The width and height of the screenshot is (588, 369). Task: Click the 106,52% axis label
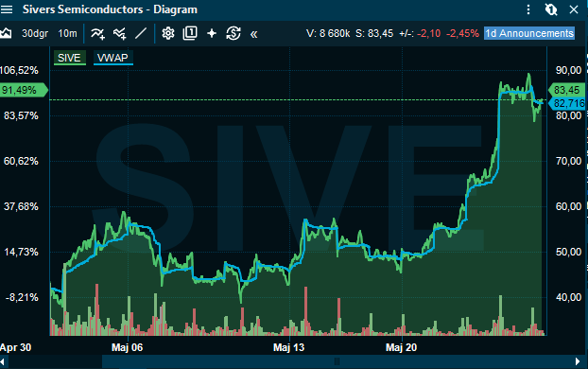19,70
